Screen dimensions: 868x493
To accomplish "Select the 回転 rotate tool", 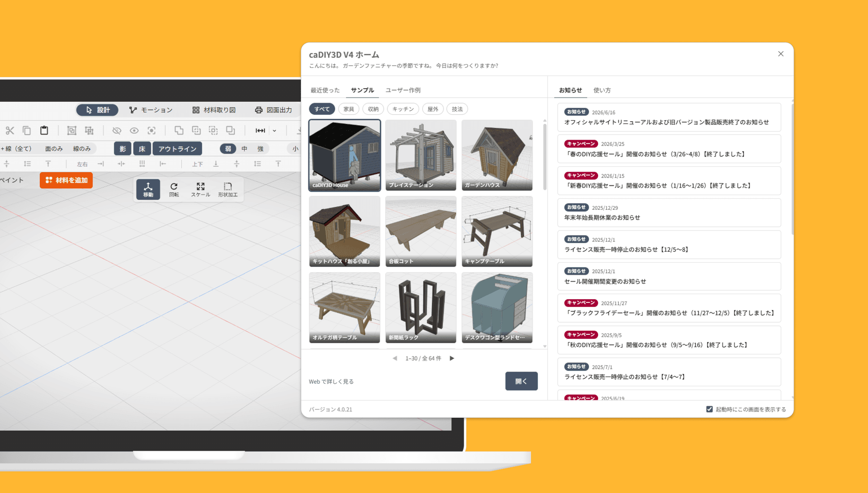I will coord(174,189).
